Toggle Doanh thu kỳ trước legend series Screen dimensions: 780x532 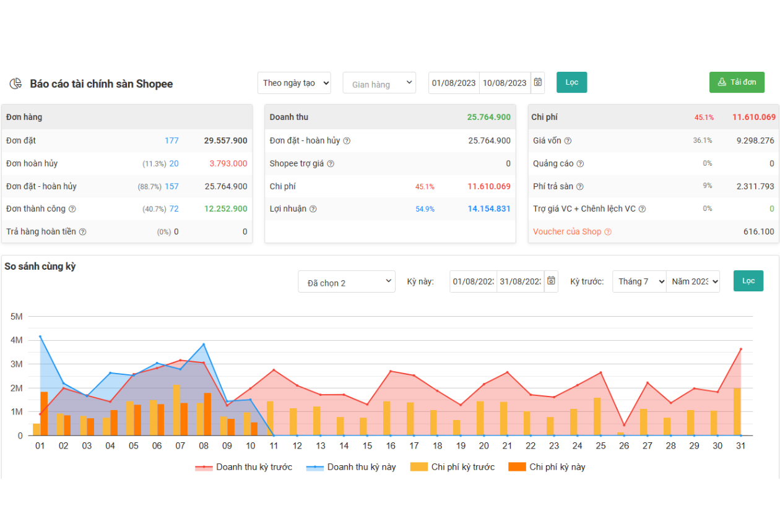pyautogui.click(x=243, y=467)
